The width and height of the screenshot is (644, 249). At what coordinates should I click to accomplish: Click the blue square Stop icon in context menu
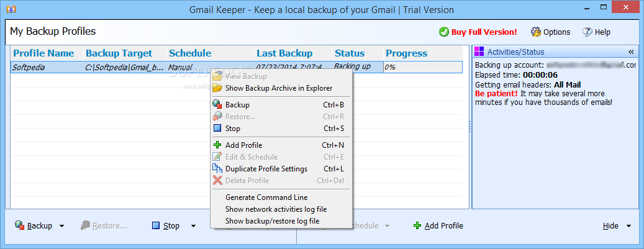point(217,128)
